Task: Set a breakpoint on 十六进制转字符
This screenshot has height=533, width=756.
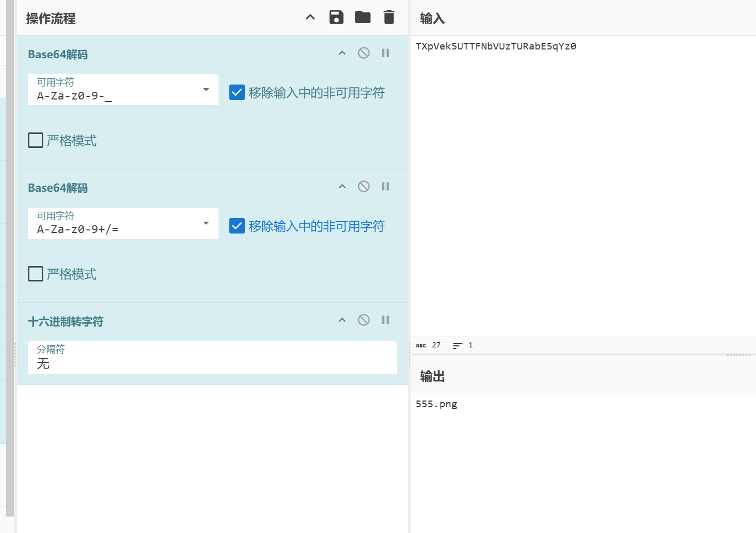Action: click(385, 320)
